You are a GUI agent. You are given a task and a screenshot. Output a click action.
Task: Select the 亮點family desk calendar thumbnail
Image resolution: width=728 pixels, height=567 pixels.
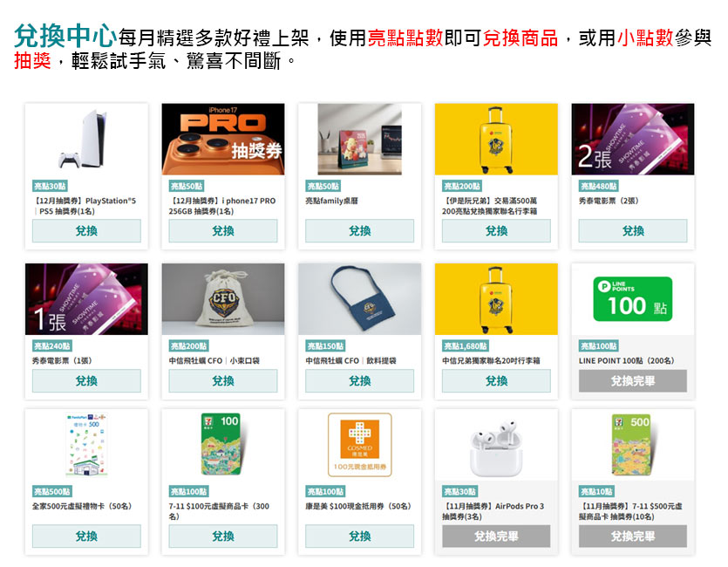[x=359, y=140]
